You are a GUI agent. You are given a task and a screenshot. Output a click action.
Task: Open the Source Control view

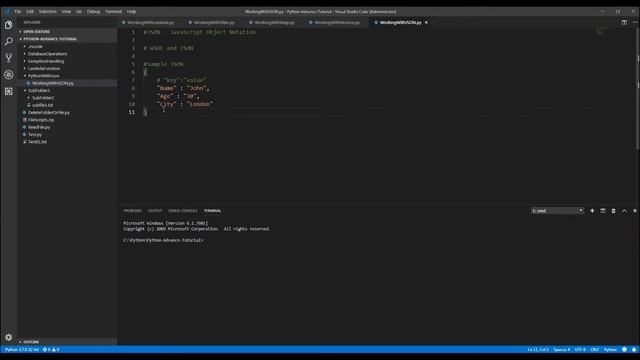pyautogui.click(x=9, y=58)
